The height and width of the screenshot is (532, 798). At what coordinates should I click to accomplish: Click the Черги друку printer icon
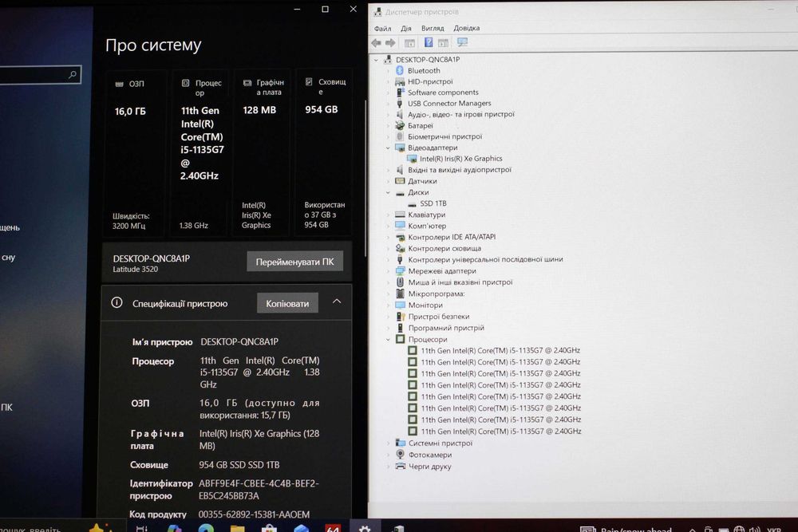[401, 466]
